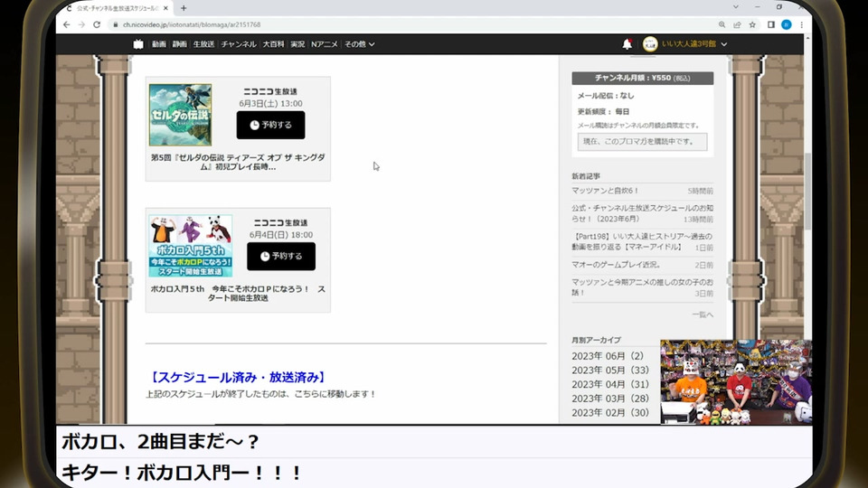The height and width of the screenshot is (488, 868).
Task: Click the site lock icon in address bar
Action: (x=115, y=25)
